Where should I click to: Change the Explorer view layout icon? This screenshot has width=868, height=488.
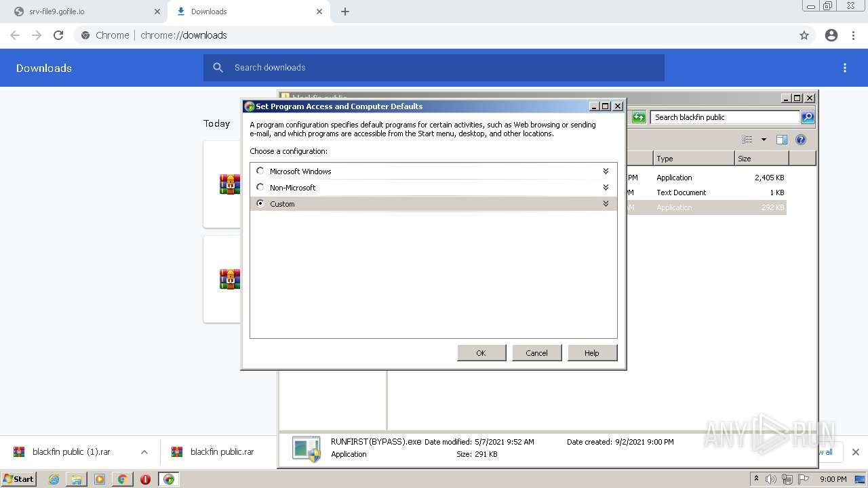[747, 140]
